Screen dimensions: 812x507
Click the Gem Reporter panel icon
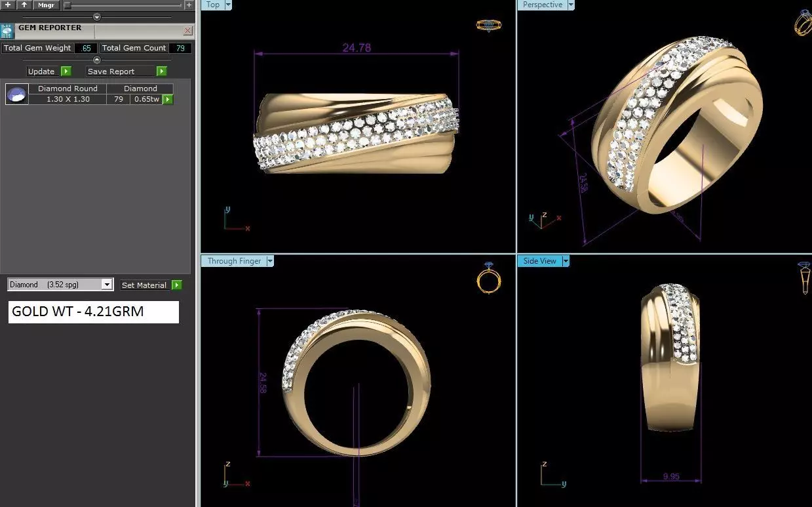[7, 31]
